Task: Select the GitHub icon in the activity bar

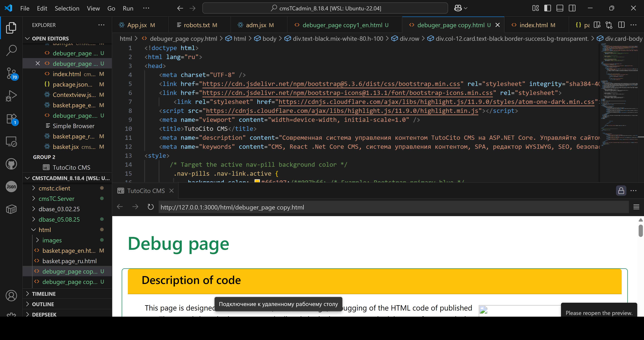Action: click(x=11, y=164)
